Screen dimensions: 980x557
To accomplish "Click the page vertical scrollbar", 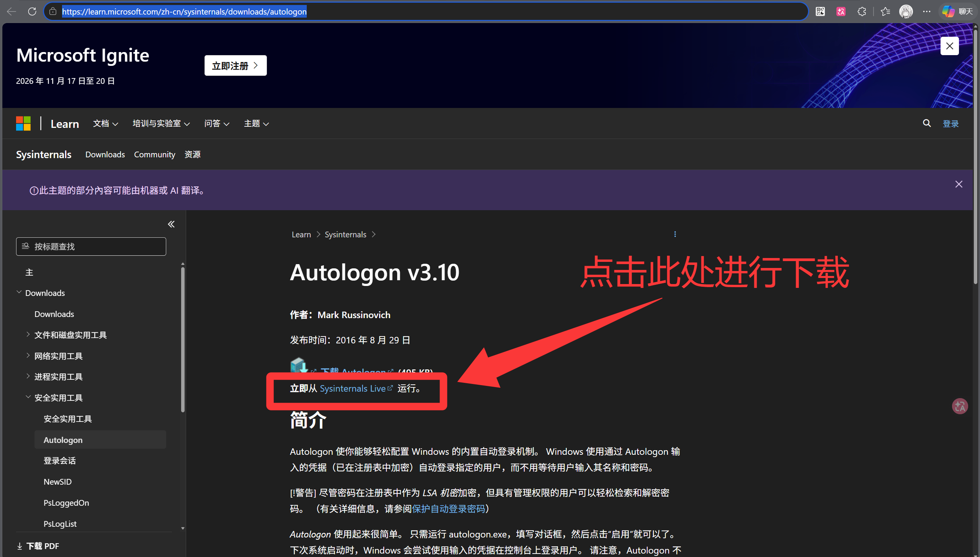I will point(976,157).
